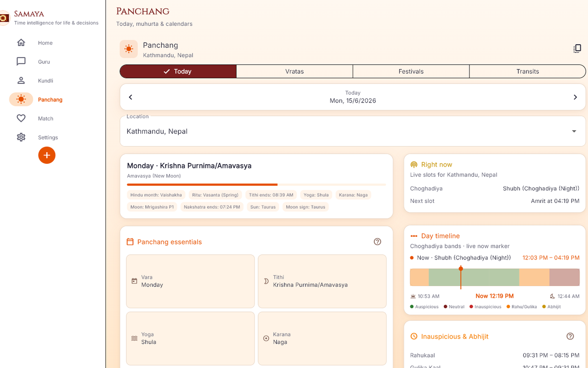
Task: Click the calendar icon of Panchang essentials
Action: point(130,241)
